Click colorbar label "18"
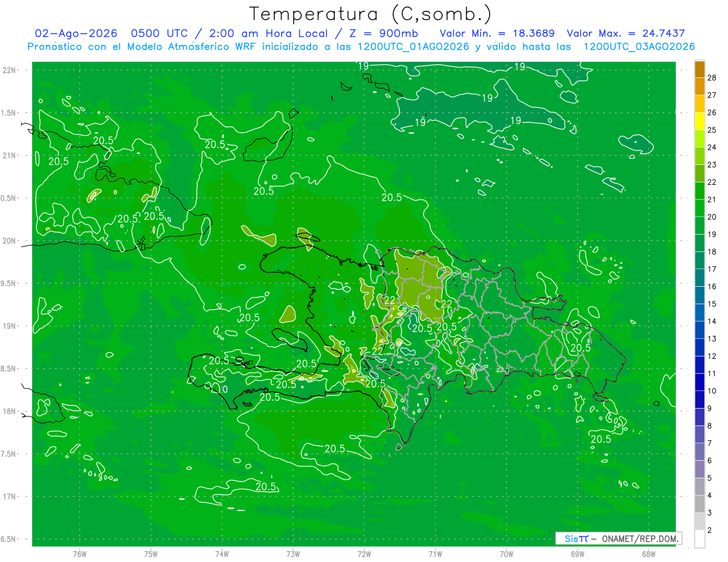728x562 pixels. coord(712,252)
